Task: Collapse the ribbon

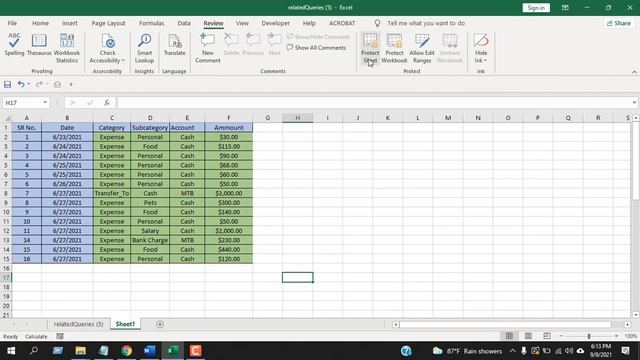Action: (x=634, y=72)
